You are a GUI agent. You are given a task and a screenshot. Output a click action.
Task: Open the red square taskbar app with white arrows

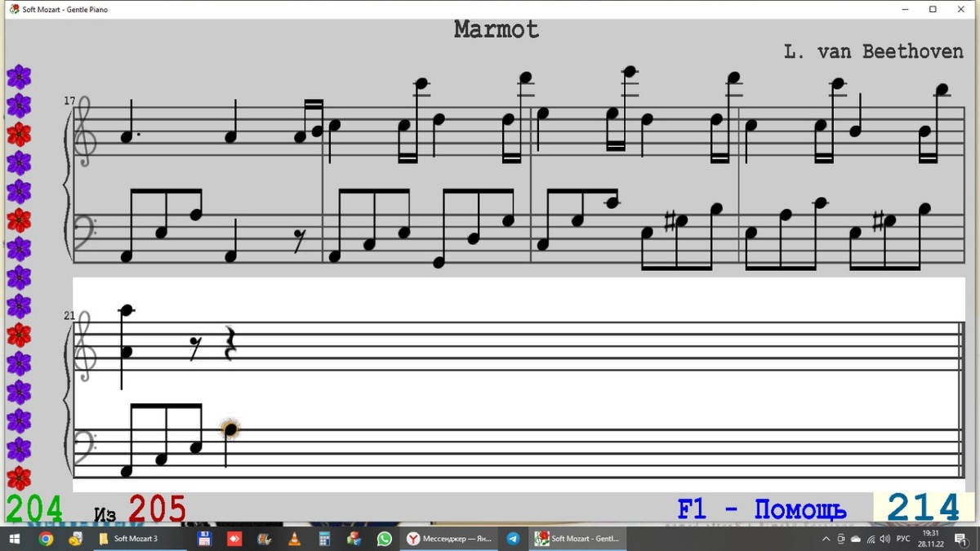pos(234,539)
